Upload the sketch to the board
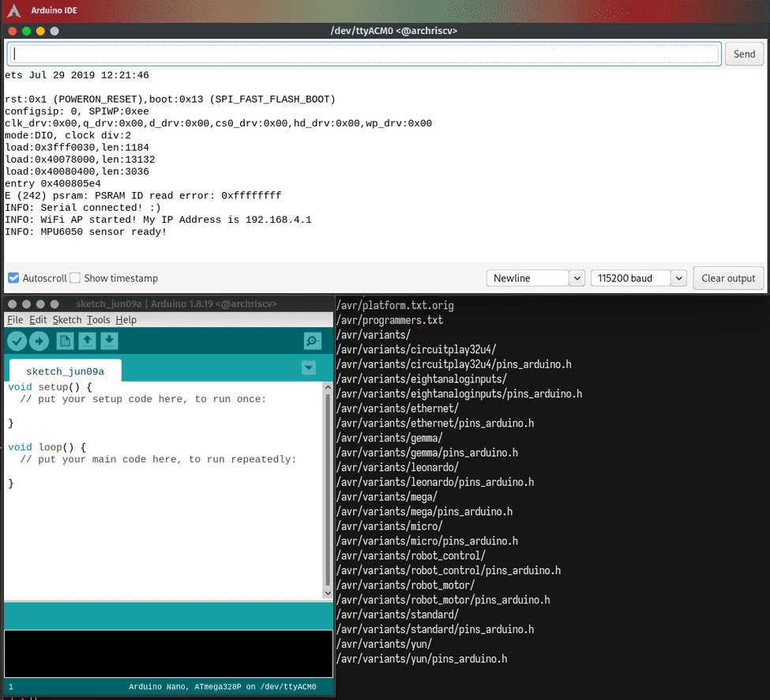The height and width of the screenshot is (700, 770). click(x=39, y=341)
